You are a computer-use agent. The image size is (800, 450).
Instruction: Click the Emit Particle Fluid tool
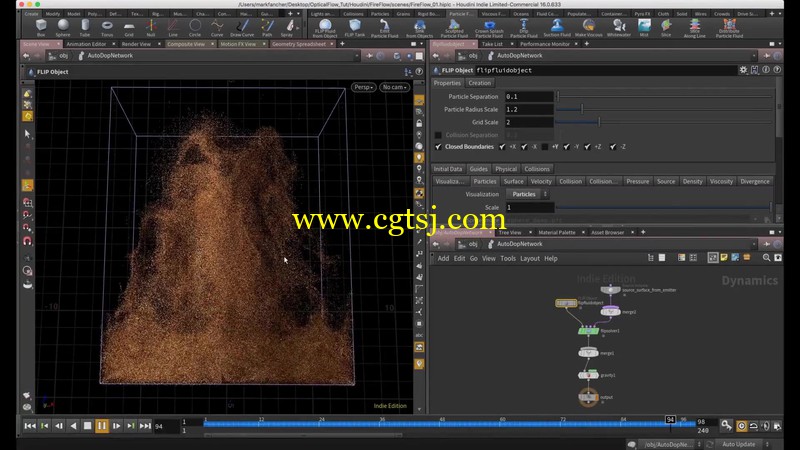pos(385,29)
